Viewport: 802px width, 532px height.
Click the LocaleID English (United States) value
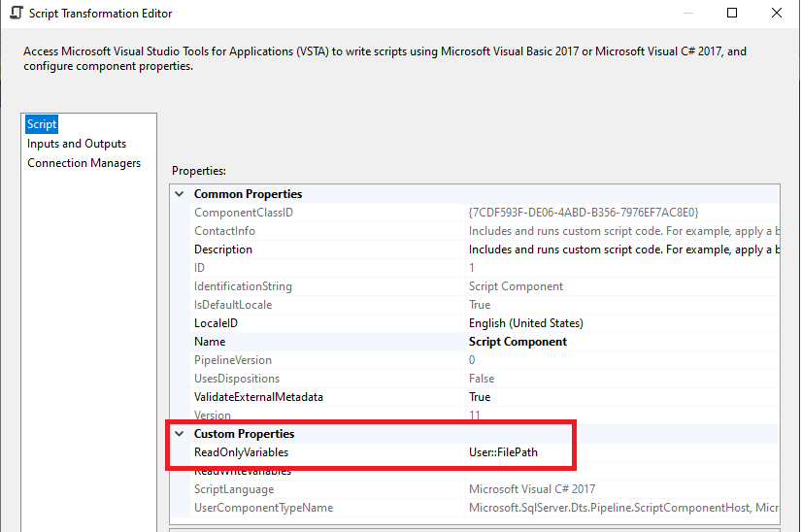(525, 323)
